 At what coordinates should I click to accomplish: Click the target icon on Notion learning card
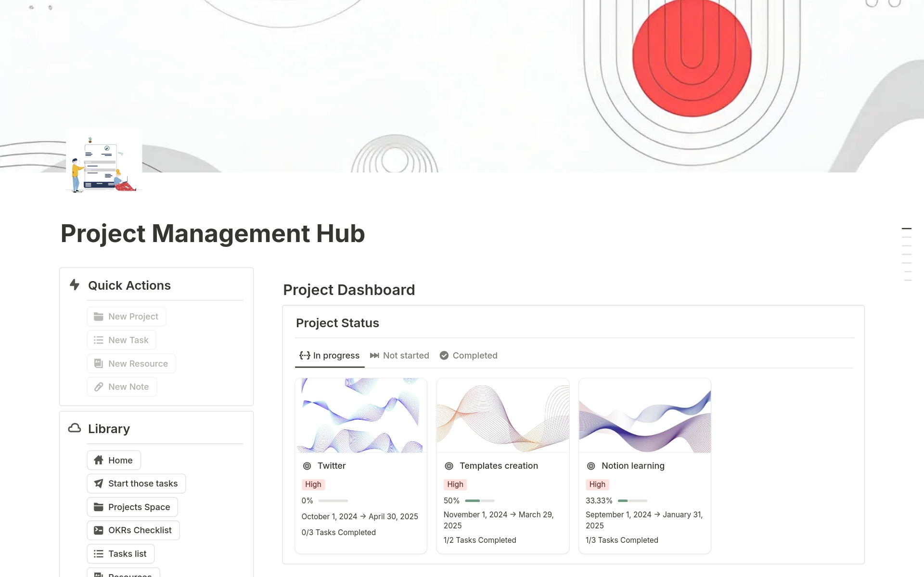pos(591,465)
